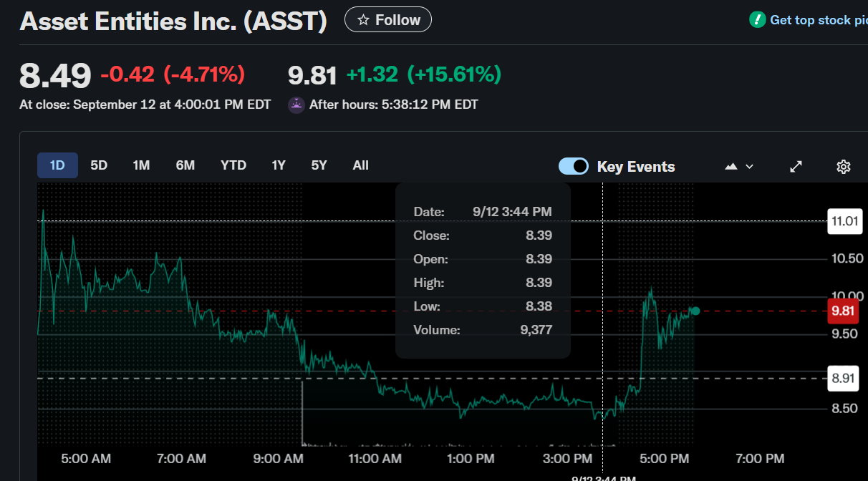Image resolution: width=868 pixels, height=481 pixels.
Task: Click the 9.81 current price label
Action: click(844, 311)
